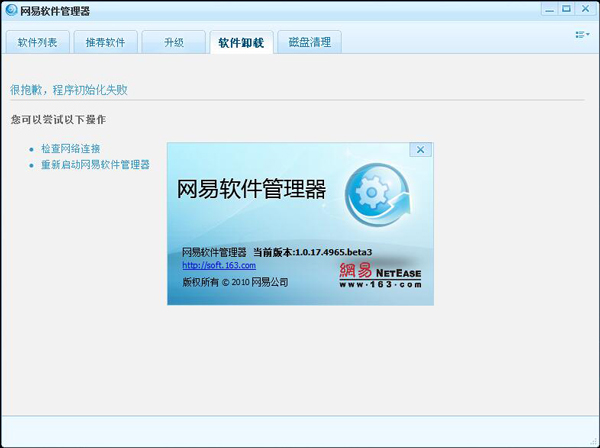The height and width of the screenshot is (448, 600).
Task: Click the 您可以尝试以下操作 text
Action: 58,119
